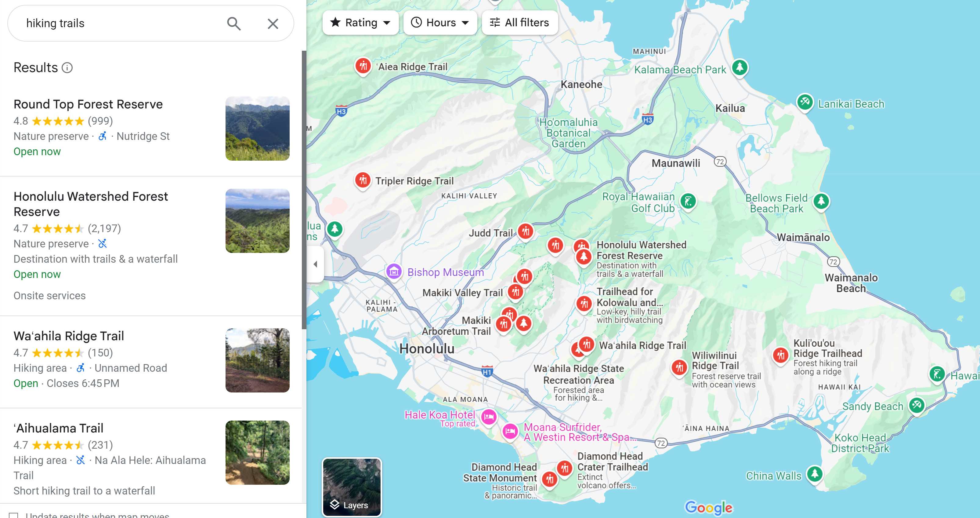This screenshot has height=518, width=980.
Task: Click Onsite services text
Action: click(x=49, y=296)
